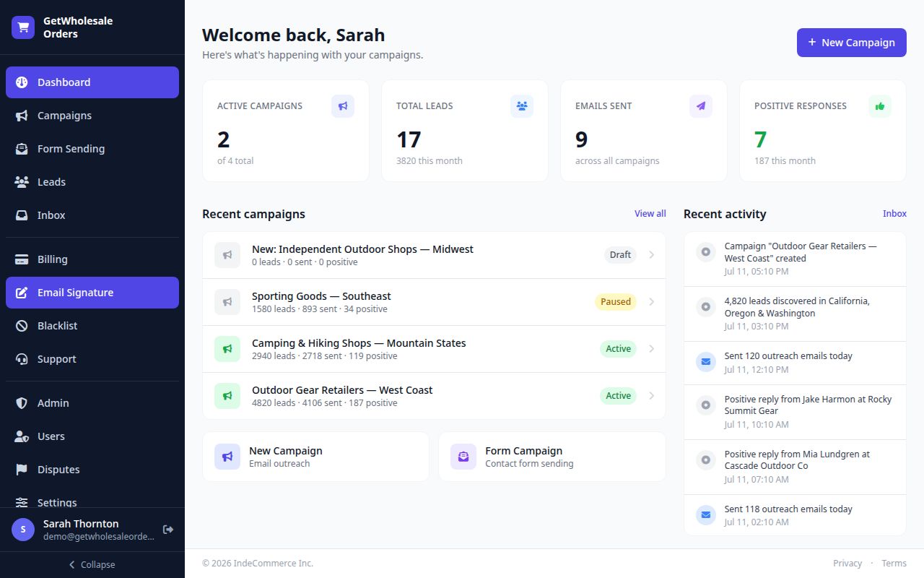924x578 pixels.
Task: Click the New Campaign card megaphone icon
Action: (227, 457)
